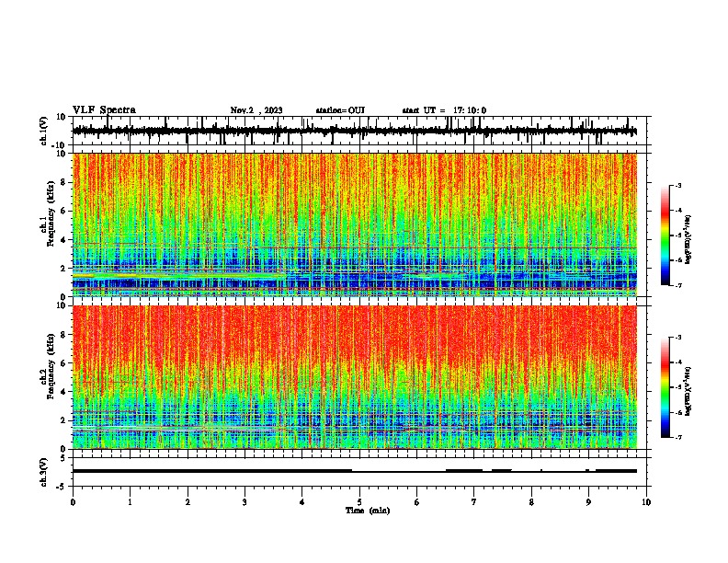Select the ch.1 spectrogram panel

(x=361, y=224)
